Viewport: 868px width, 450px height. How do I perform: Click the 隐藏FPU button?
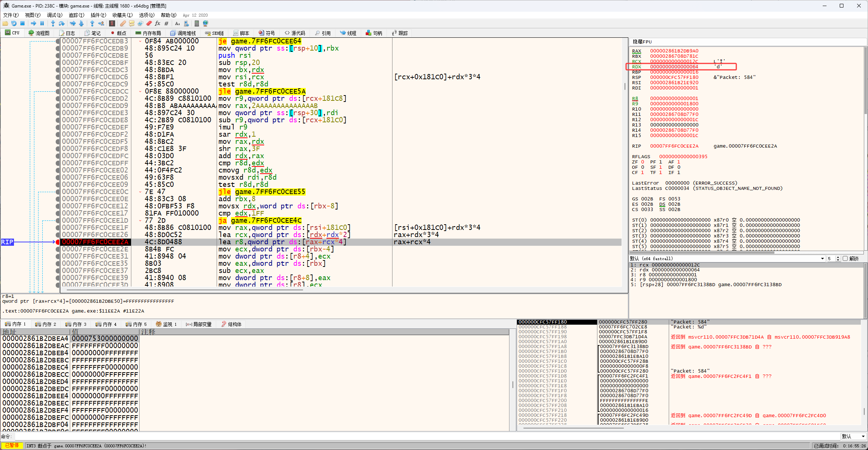(x=642, y=42)
